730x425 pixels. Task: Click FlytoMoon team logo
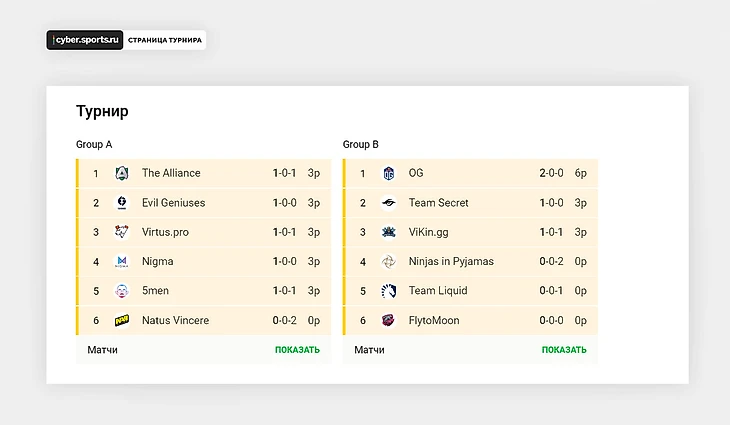click(x=388, y=320)
